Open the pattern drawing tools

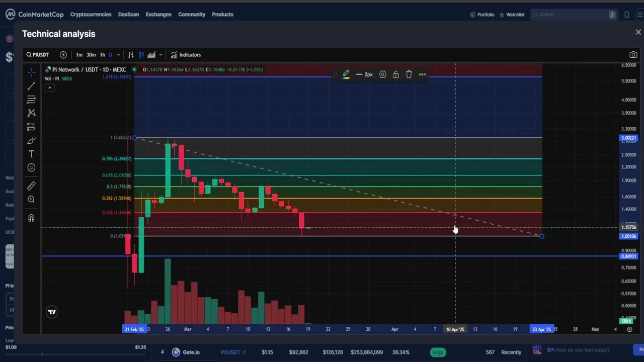coord(31,113)
